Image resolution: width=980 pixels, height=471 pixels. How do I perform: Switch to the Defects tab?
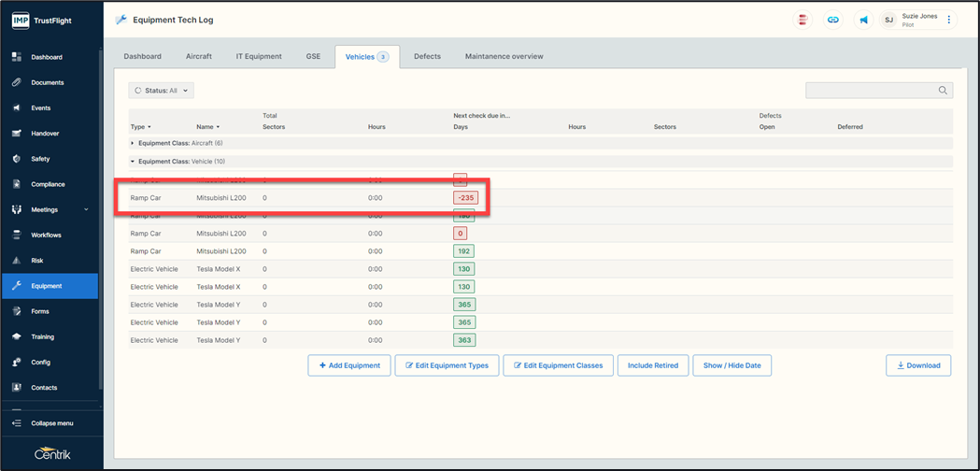point(427,57)
